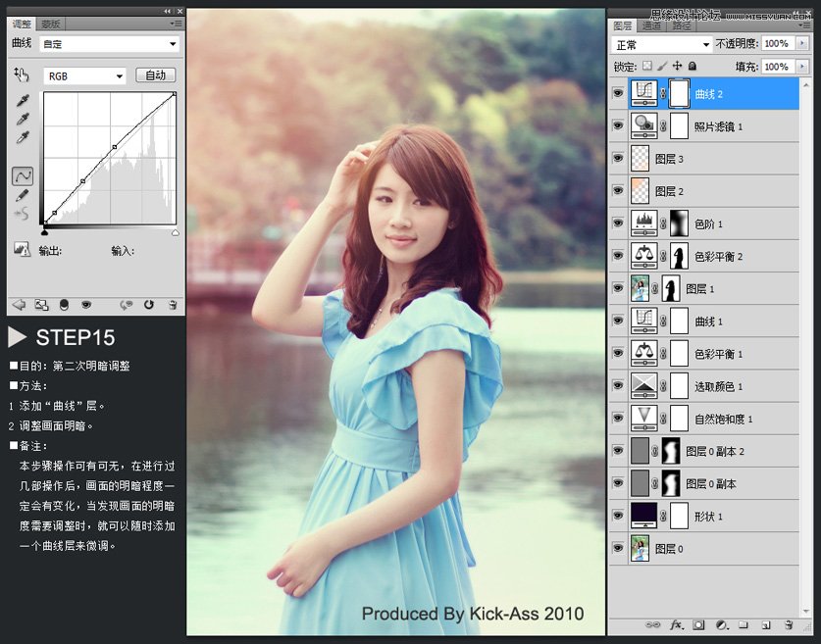Click the 自动 button in Curves
Image resolution: width=821 pixels, height=644 pixels.
(x=156, y=75)
